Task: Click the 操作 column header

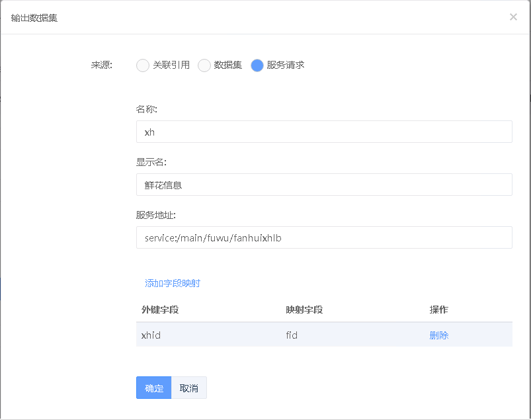Action: click(x=439, y=310)
